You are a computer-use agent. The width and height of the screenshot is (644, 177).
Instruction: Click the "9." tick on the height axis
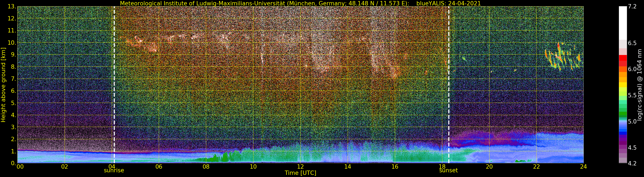tap(13, 55)
